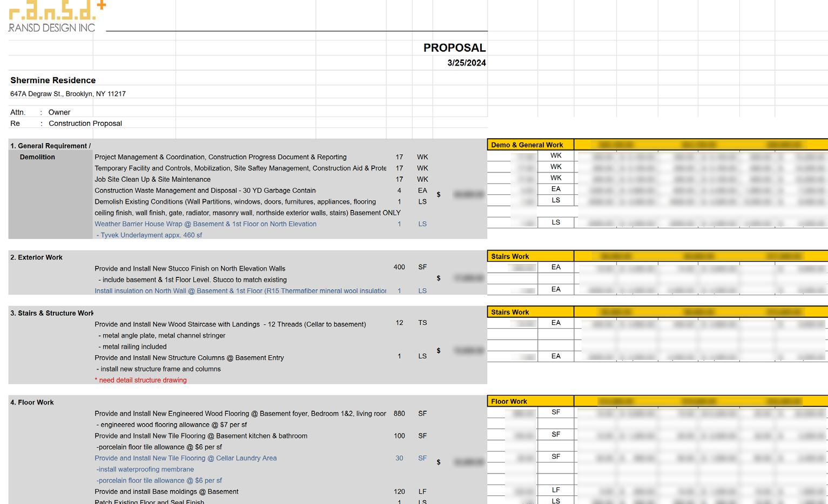828x504 pixels.
Task: Click the Shermine Residence heading
Action: pyautogui.click(x=53, y=80)
